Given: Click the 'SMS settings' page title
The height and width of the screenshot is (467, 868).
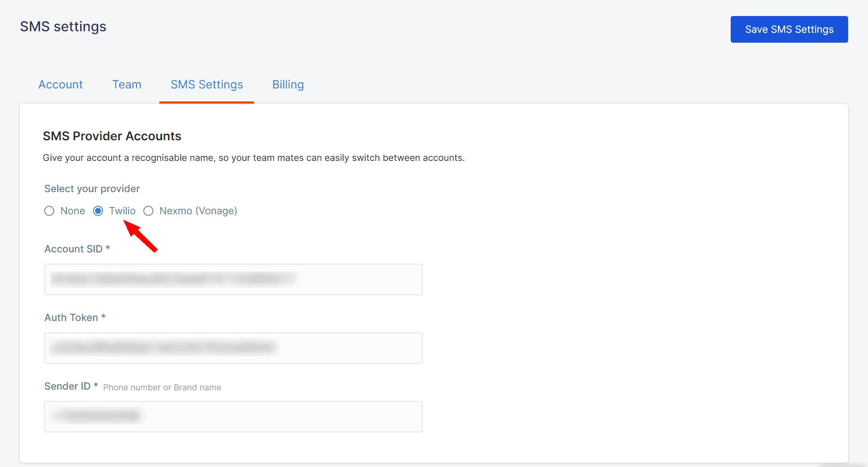Looking at the screenshot, I should 63,27.
